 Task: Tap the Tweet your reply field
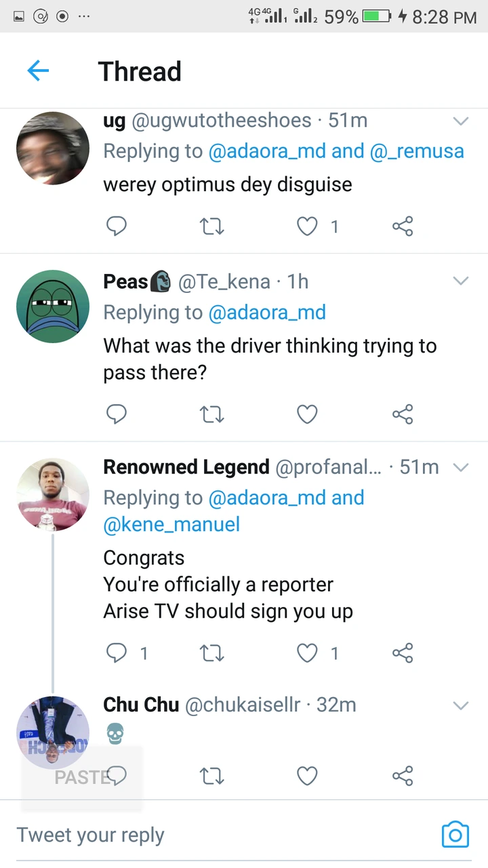(203, 835)
